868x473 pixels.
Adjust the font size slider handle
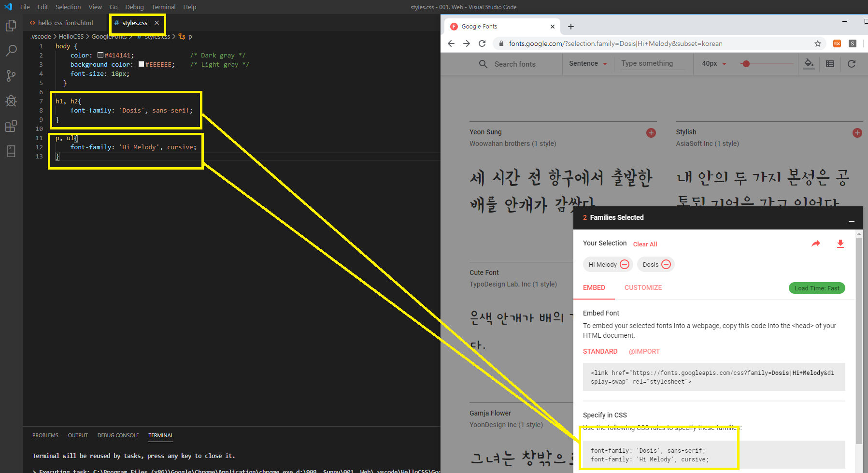coord(746,64)
